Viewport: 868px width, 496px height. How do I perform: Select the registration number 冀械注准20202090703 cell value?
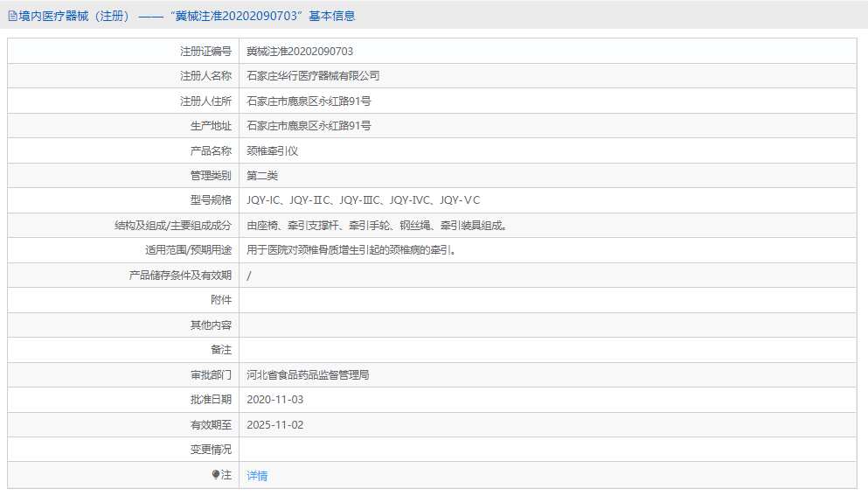(300, 52)
